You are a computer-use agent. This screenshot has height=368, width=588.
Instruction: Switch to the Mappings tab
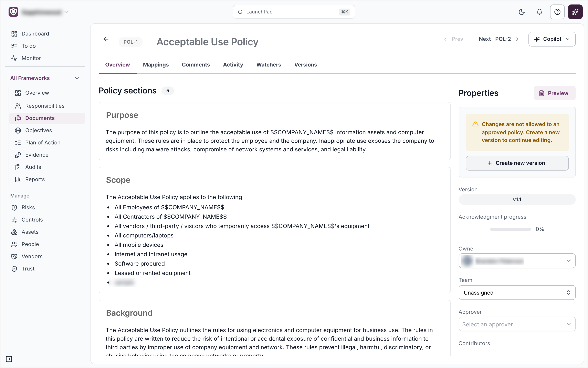coord(156,64)
